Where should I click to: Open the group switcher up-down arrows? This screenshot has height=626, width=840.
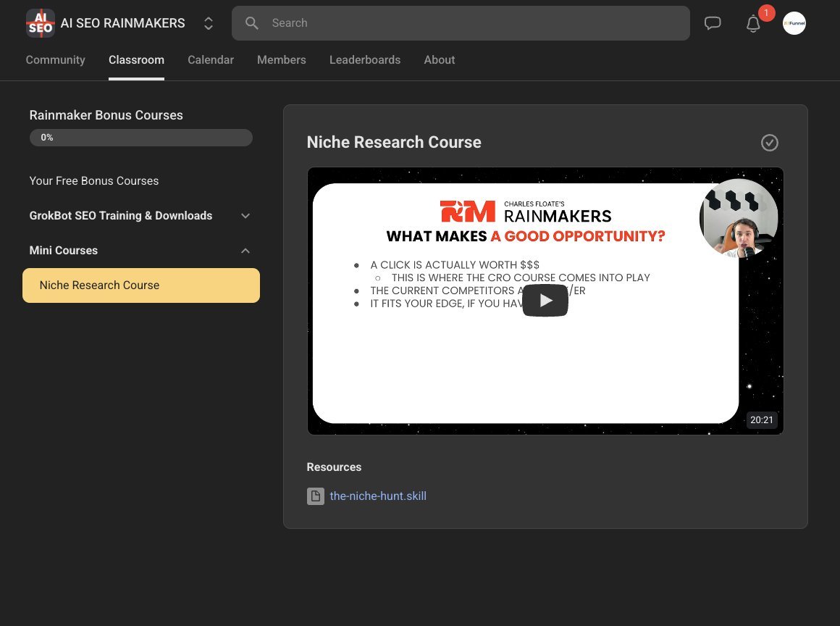[x=209, y=23]
